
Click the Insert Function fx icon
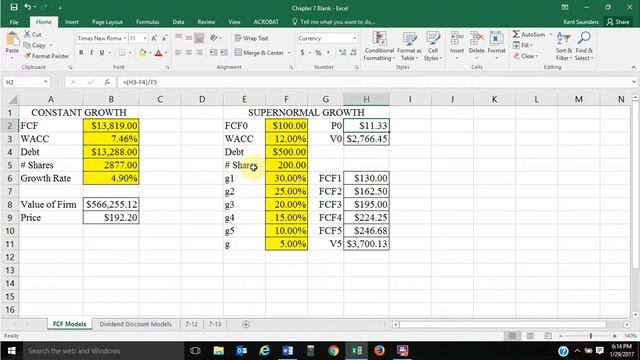click(x=107, y=82)
